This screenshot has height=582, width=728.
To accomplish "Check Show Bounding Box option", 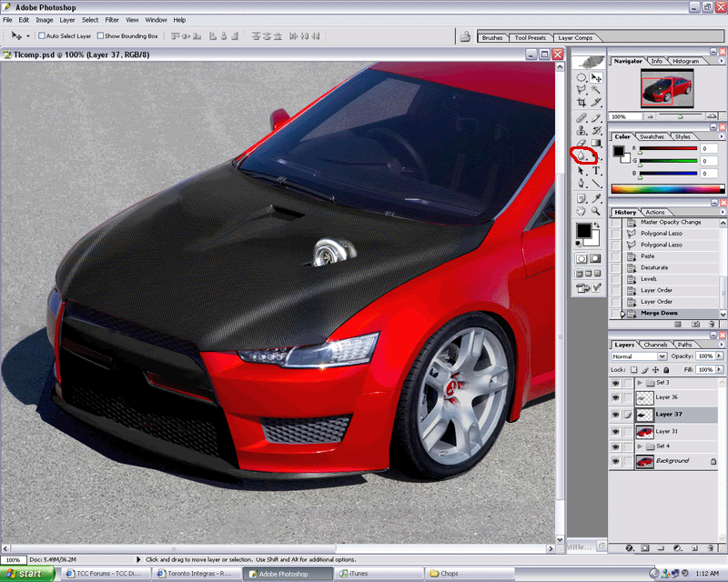I will tap(100, 36).
